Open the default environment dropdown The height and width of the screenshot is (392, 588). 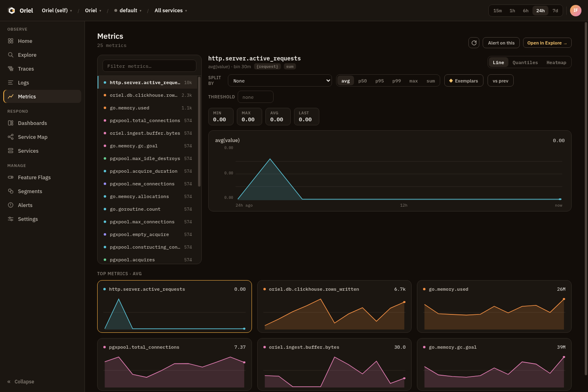coord(128,11)
